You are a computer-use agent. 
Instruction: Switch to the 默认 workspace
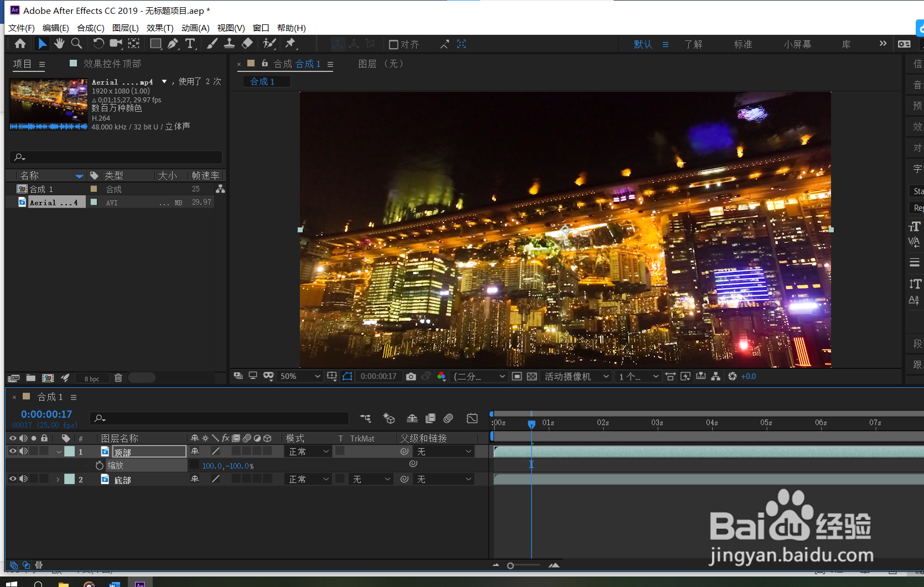[x=643, y=44]
